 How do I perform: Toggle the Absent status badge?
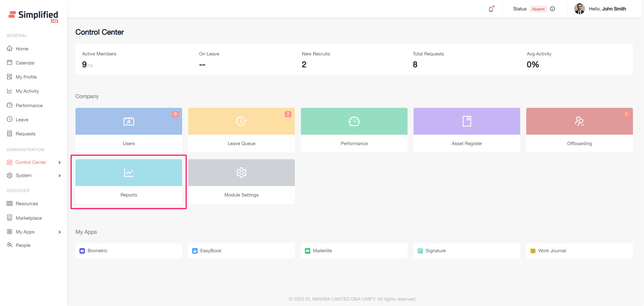(538, 9)
